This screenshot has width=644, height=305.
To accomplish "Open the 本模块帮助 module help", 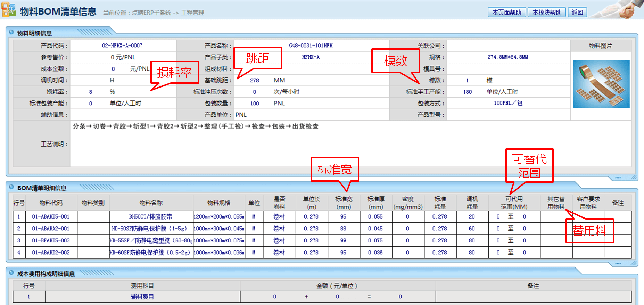I will coord(547,13).
